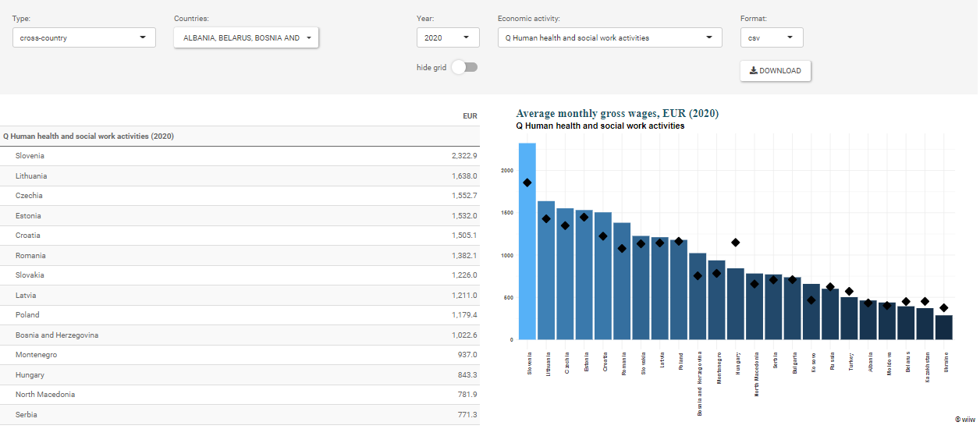Open the Year 2020 dropdown

[x=448, y=37]
